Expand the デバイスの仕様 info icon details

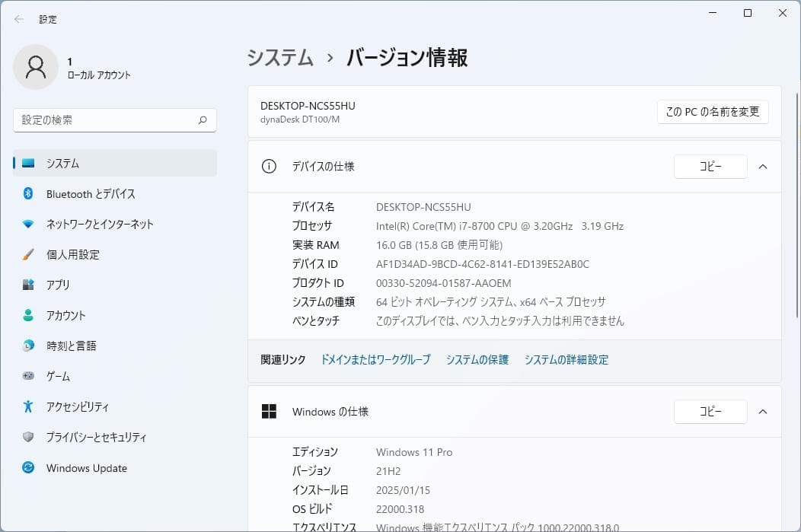tap(269, 166)
